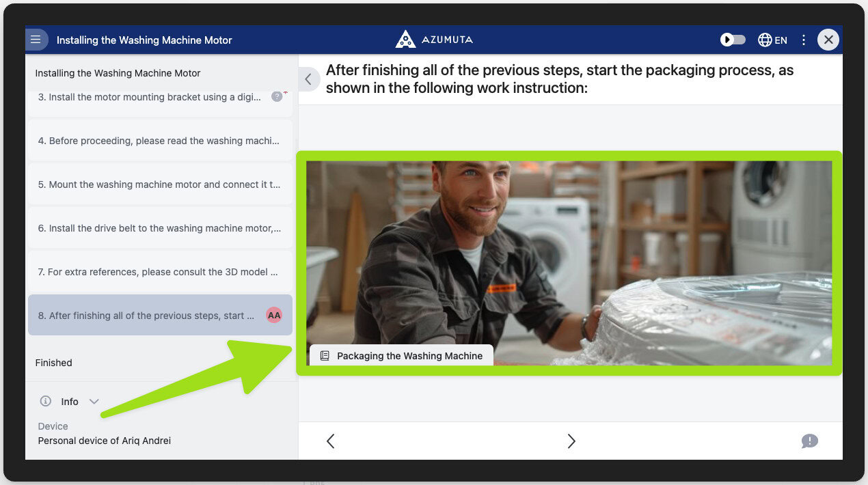The width and height of the screenshot is (868, 485).
Task: Go back using the left arrow navigation
Action: pos(330,441)
